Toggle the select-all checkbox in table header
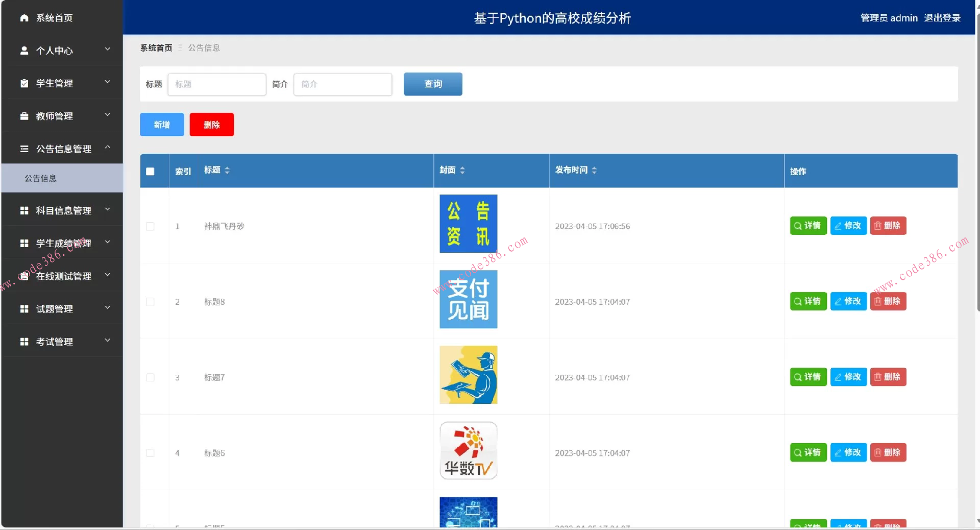Screen dimensions: 980x530 coord(150,172)
